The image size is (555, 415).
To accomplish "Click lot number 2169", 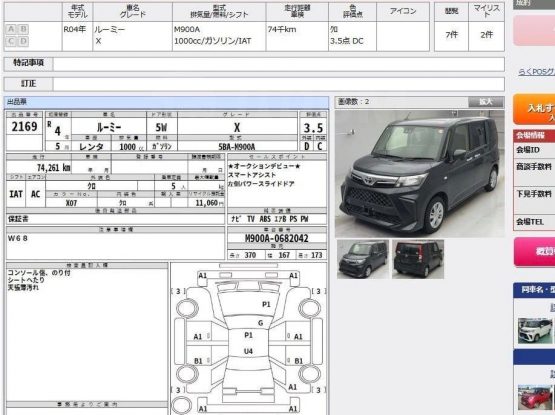I will 24,126.
